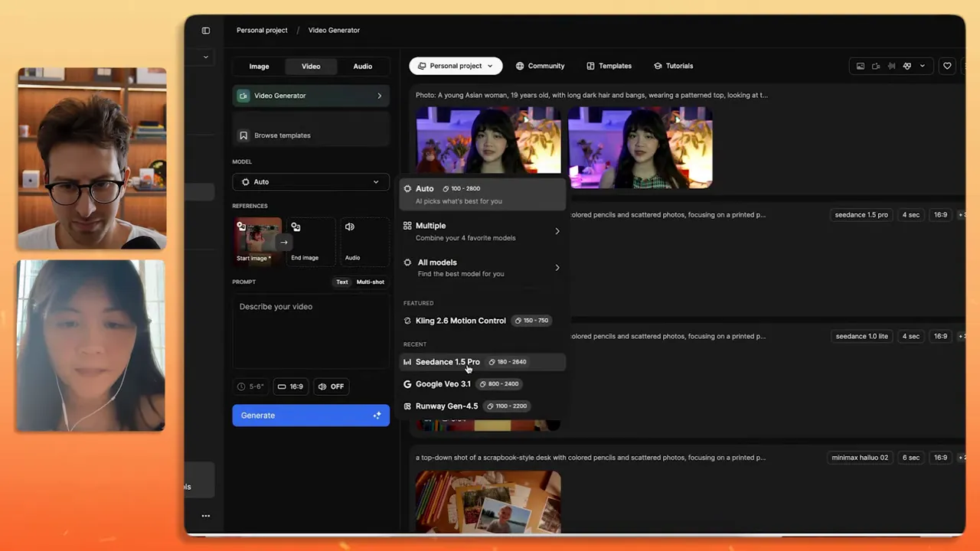
Task: Expand the Video Generator selector
Action: point(311,96)
